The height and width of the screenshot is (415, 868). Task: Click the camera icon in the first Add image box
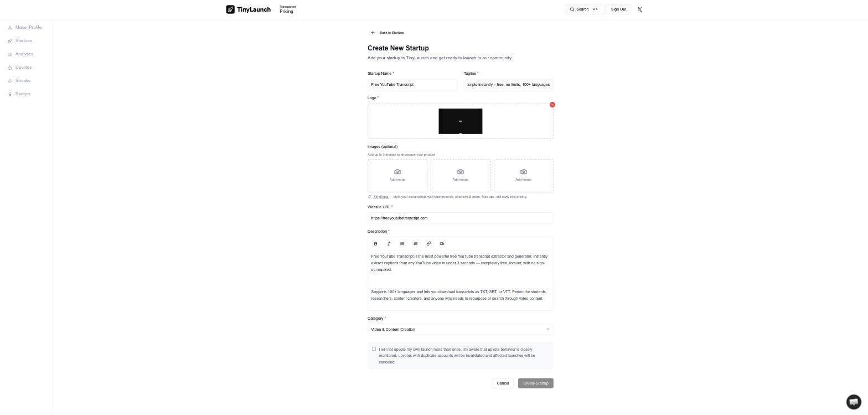coord(397,172)
